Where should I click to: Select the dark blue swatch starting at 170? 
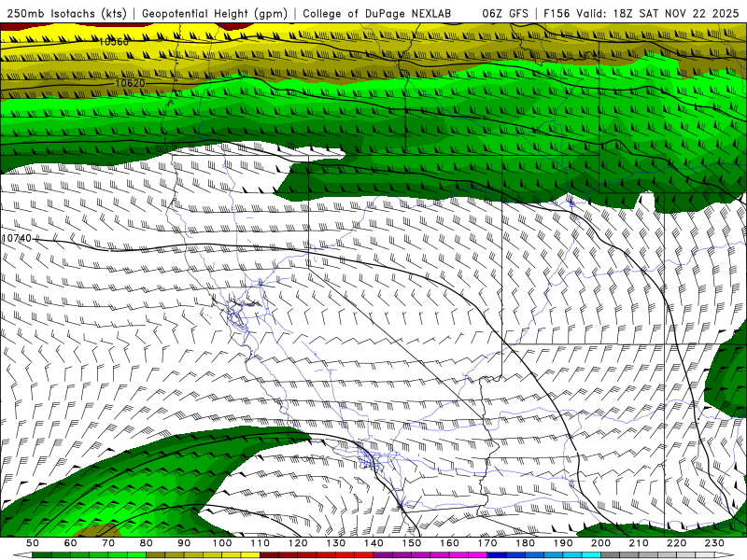click(497, 554)
